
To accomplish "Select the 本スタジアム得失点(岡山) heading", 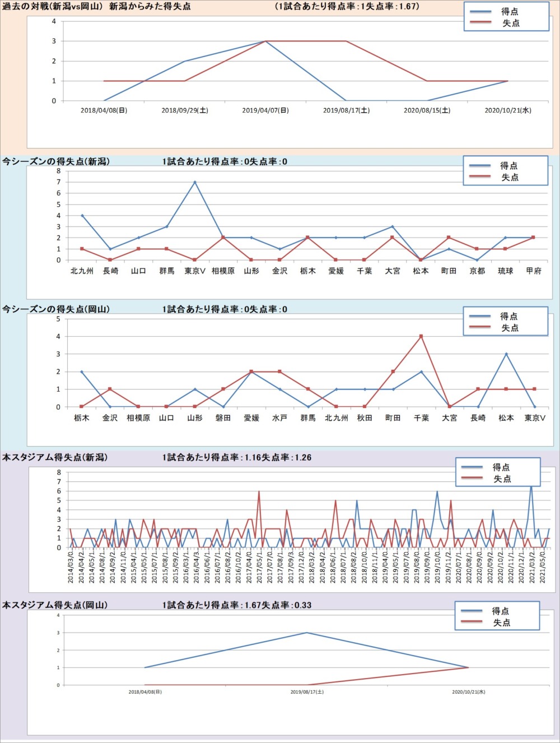I will (55, 605).
